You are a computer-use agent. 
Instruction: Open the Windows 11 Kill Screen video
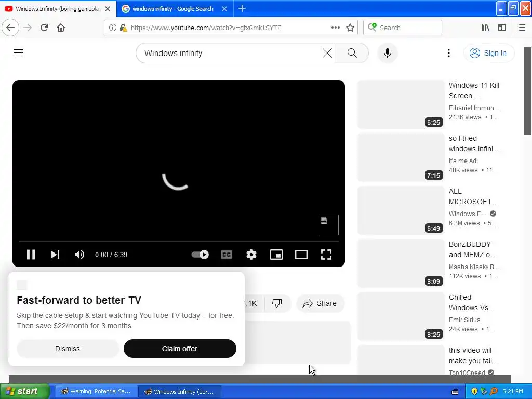[474, 90]
